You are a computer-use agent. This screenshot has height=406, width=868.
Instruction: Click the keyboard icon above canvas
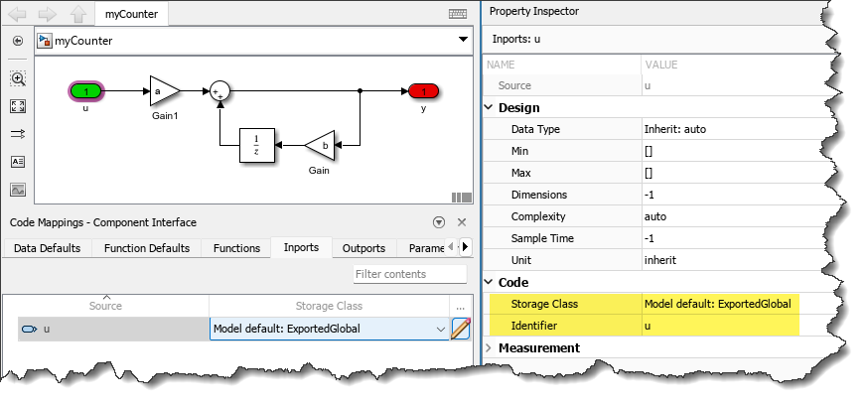pyautogui.click(x=458, y=14)
